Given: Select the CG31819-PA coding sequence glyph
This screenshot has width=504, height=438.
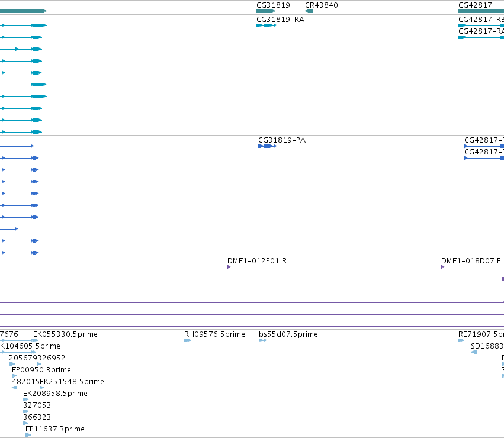Looking at the screenshot, I should [268, 146].
